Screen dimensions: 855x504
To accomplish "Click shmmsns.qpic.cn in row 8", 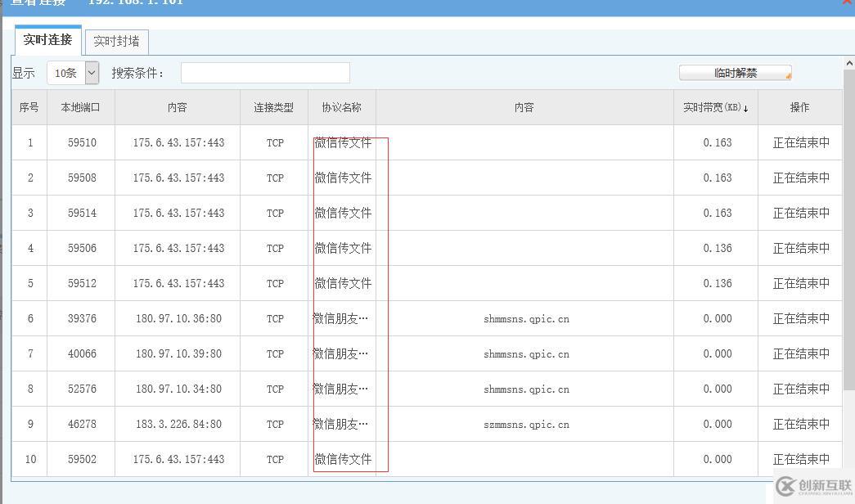I will pyautogui.click(x=526, y=389).
